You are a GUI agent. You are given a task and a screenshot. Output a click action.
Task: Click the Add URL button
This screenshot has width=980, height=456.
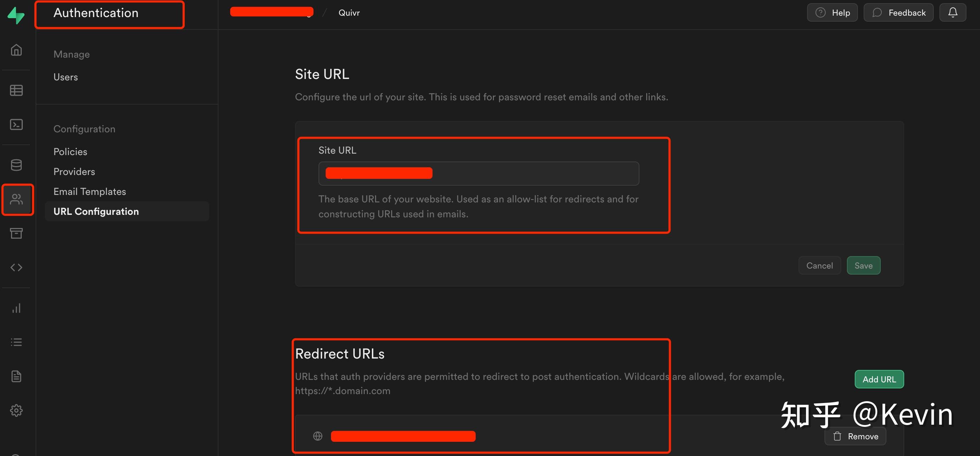point(879,379)
